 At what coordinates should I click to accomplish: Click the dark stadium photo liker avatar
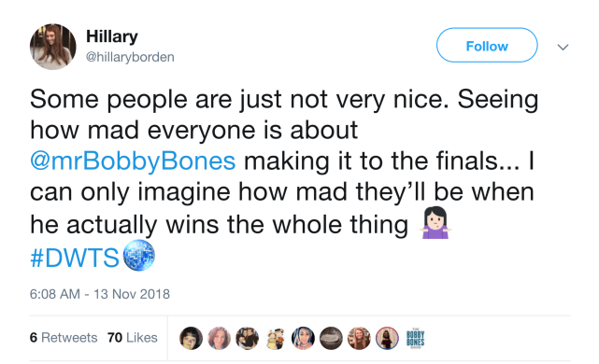[x=331, y=338]
